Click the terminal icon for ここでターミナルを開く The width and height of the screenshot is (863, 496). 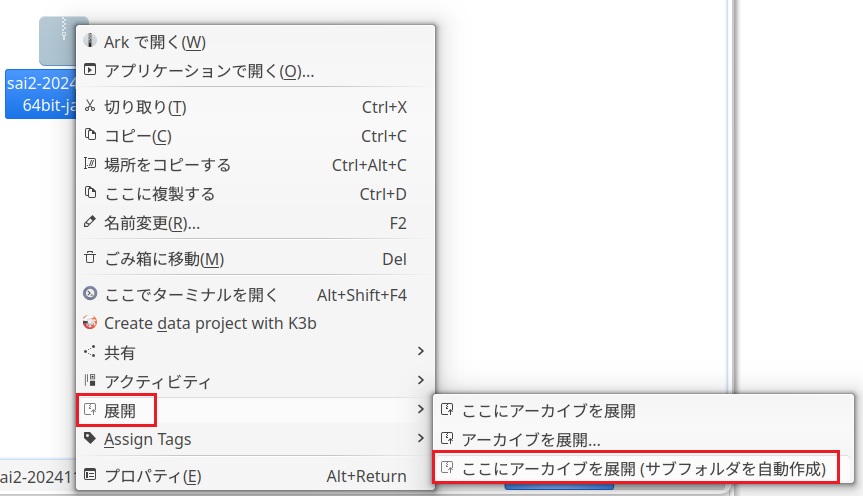pyautogui.click(x=91, y=295)
